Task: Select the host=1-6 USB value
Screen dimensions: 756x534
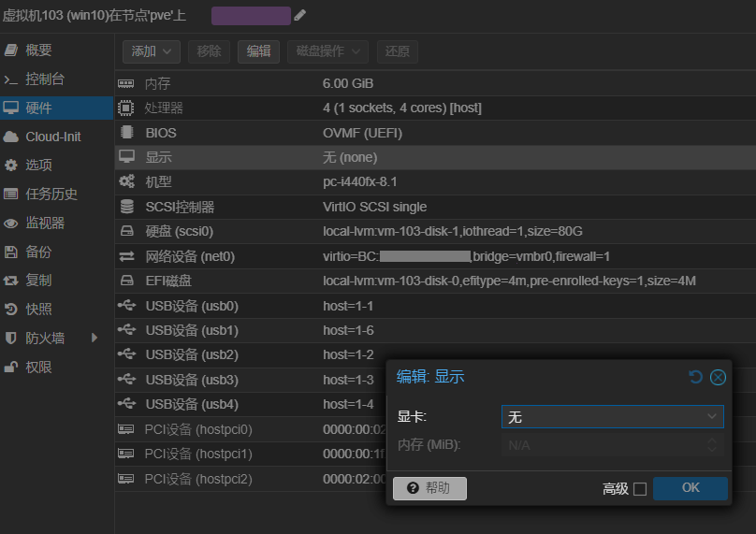Action: (348, 331)
